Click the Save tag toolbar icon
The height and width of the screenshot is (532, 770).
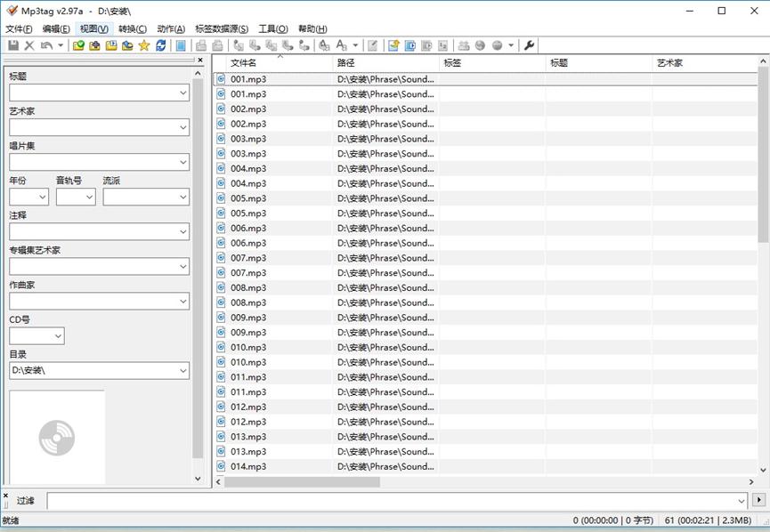(12, 45)
